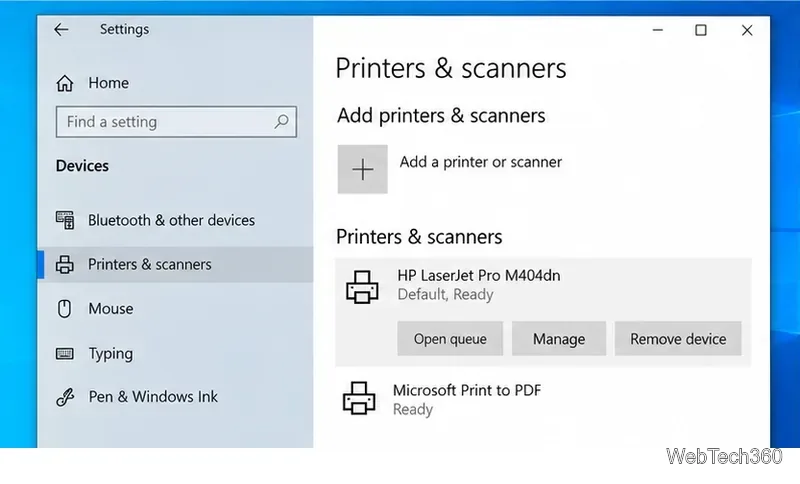Viewport: 800px width, 484px height.
Task: Open Mouse settings
Action: click(111, 309)
